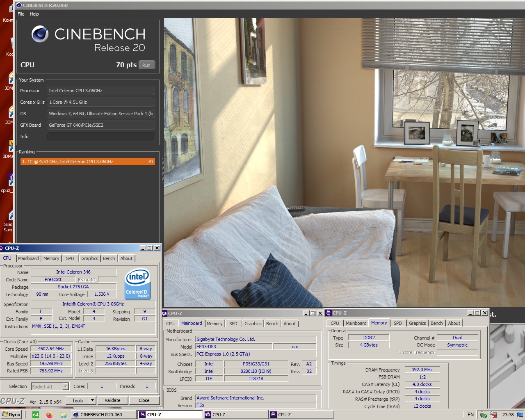Viewport: 525px width, 420px height.
Task: Expand the Tools dropdown arrow in CPU-Z
Action: [x=92, y=401]
